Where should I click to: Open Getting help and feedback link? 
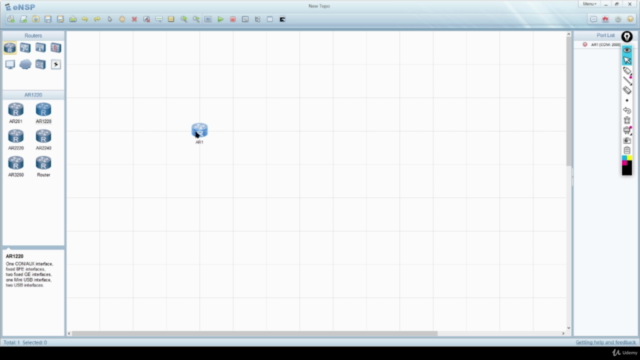coord(606,342)
